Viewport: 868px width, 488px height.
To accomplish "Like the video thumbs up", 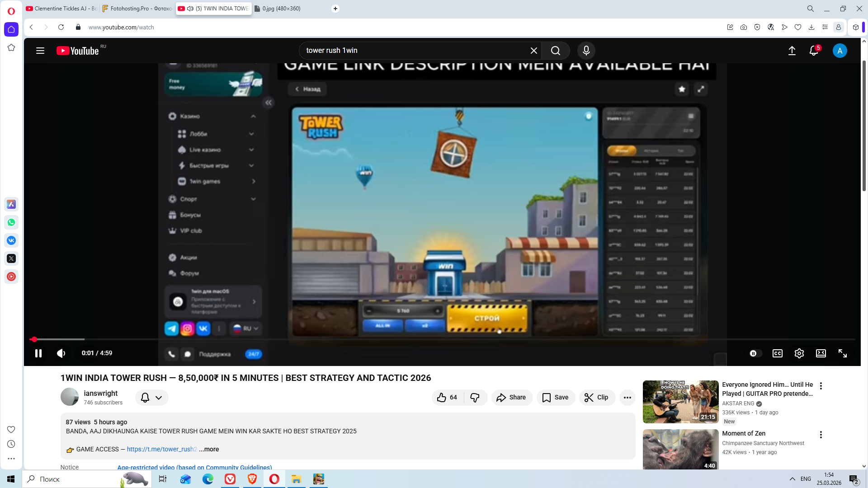I will click(442, 398).
